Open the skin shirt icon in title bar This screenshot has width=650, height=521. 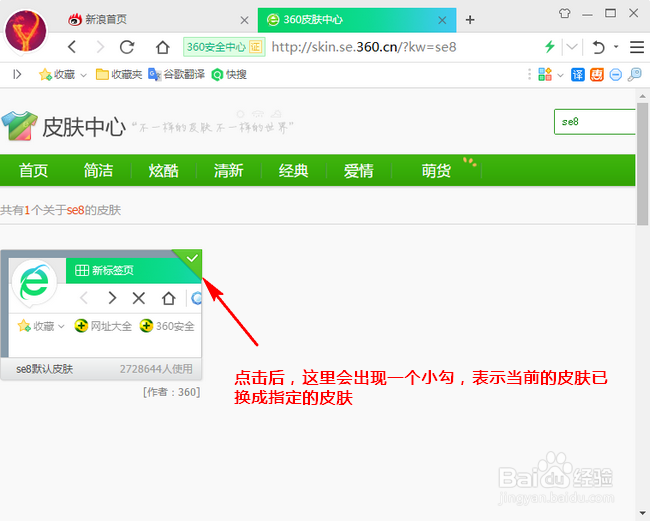[564, 13]
